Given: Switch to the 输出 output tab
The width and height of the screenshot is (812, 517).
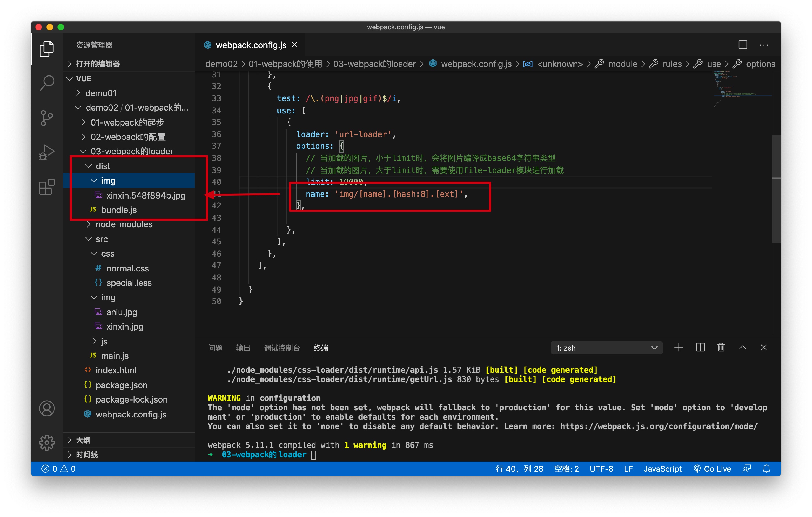Looking at the screenshot, I should pyautogui.click(x=243, y=348).
